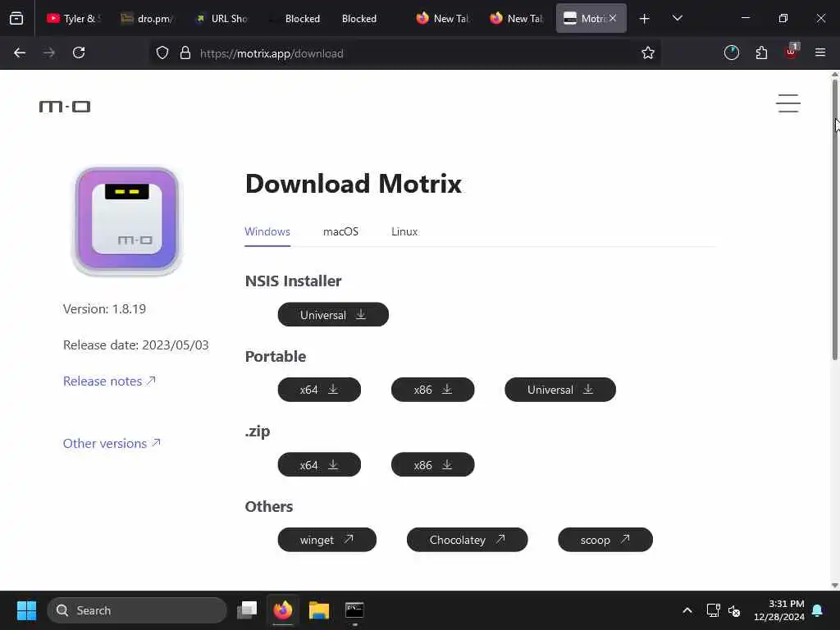Click the Others section heading

[x=269, y=506]
